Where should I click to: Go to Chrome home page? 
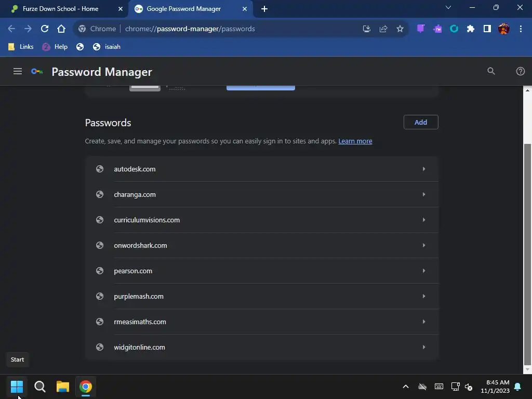[x=61, y=29]
